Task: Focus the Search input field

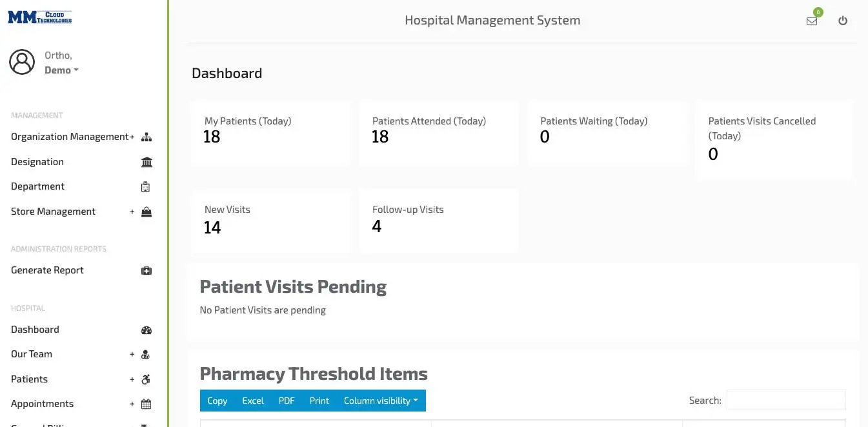Action: click(786, 400)
